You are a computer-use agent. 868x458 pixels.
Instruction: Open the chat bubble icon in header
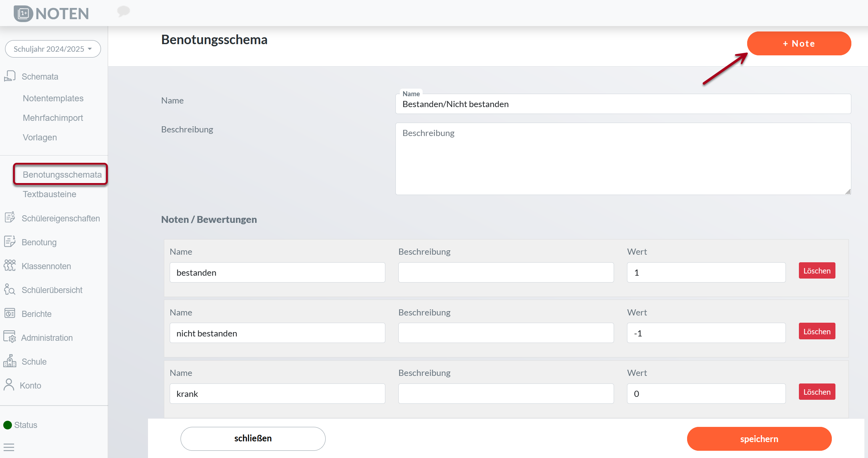(x=123, y=11)
